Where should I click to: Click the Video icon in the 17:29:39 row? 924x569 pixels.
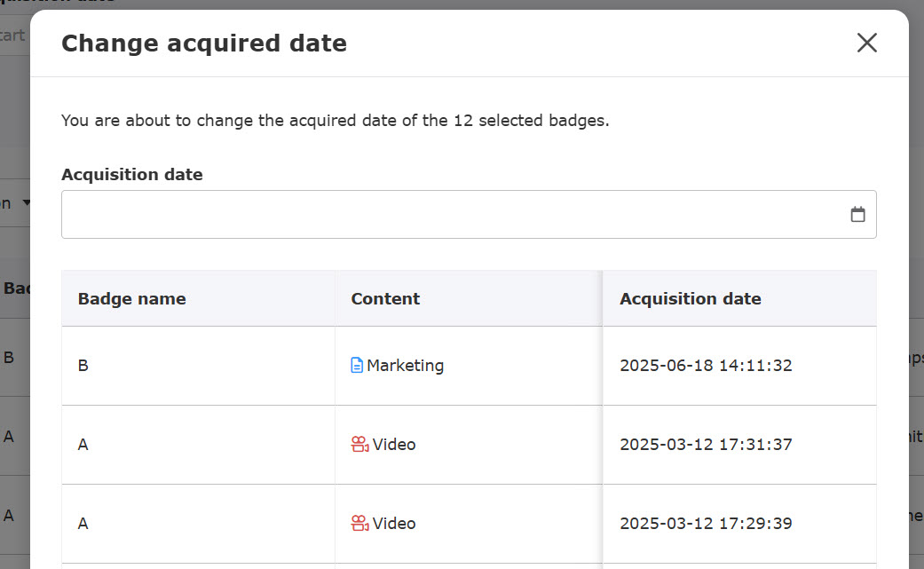pos(359,523)
